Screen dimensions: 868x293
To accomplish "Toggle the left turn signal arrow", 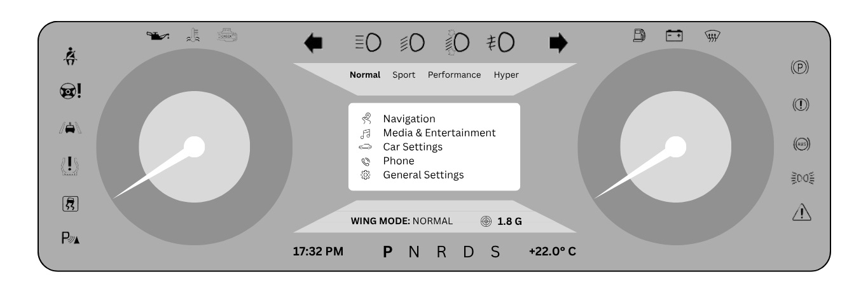I will click(x=313, y=43).
